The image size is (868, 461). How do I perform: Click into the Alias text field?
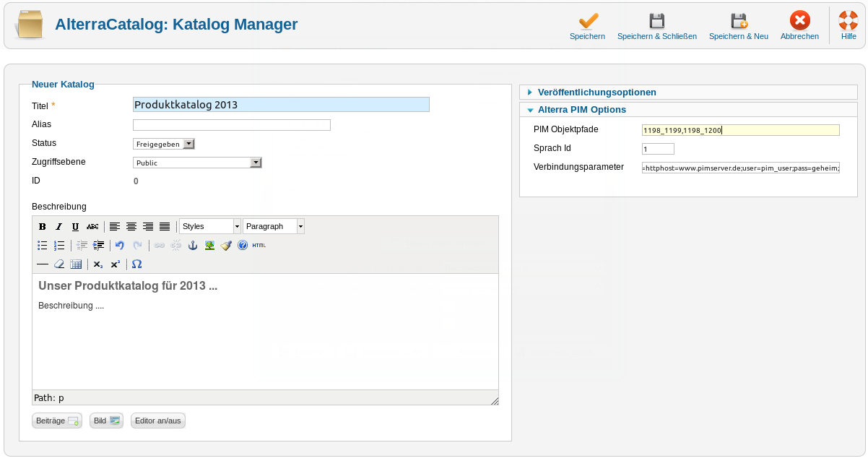coord(232,125)
